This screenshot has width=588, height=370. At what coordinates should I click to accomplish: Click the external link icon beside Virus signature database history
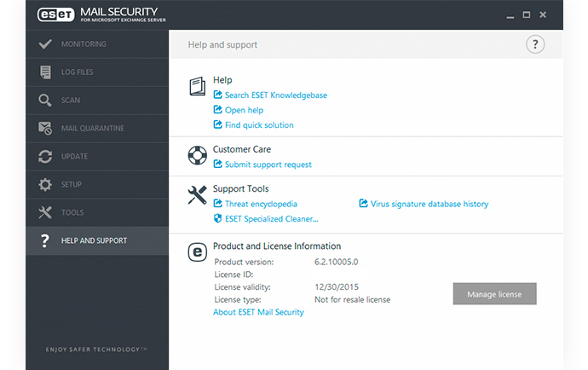pyautogui.click(x=363, y=204)
